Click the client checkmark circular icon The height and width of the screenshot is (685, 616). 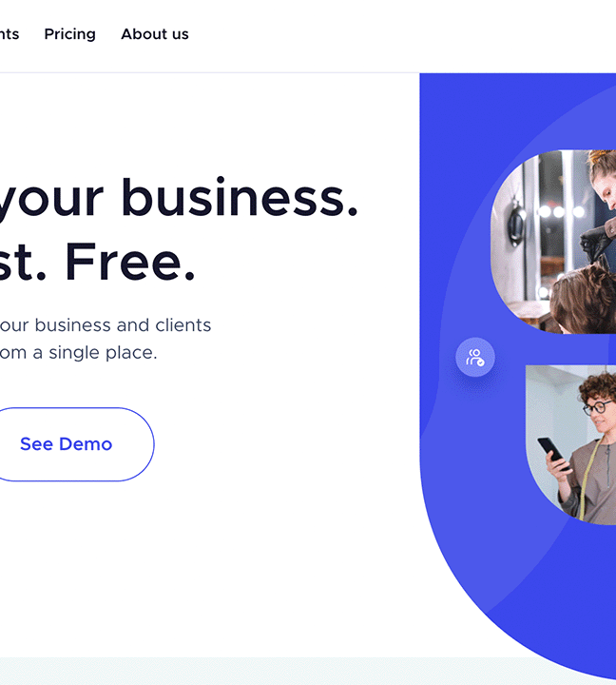pos(475,357)
